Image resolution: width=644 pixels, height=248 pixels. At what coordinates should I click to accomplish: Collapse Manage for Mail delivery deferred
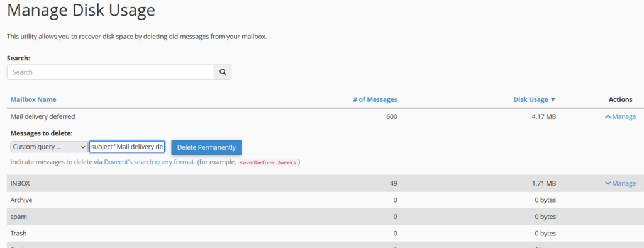(620, 117)
